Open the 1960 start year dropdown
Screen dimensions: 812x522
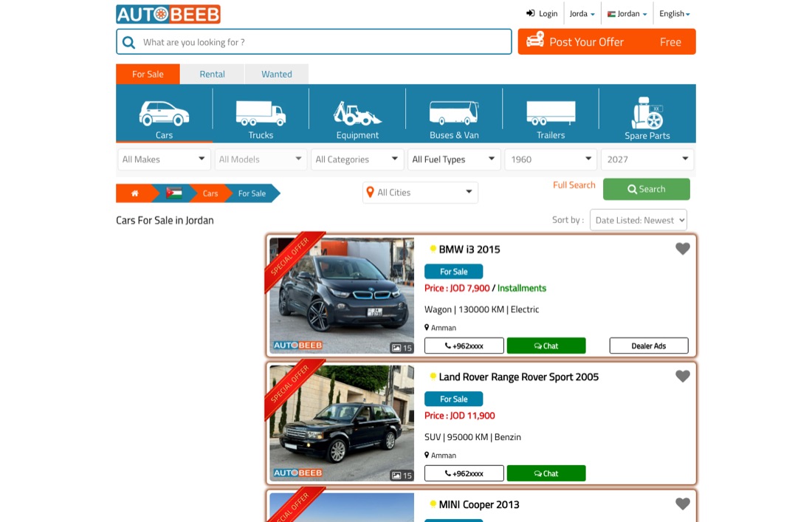tap(551, 159)
